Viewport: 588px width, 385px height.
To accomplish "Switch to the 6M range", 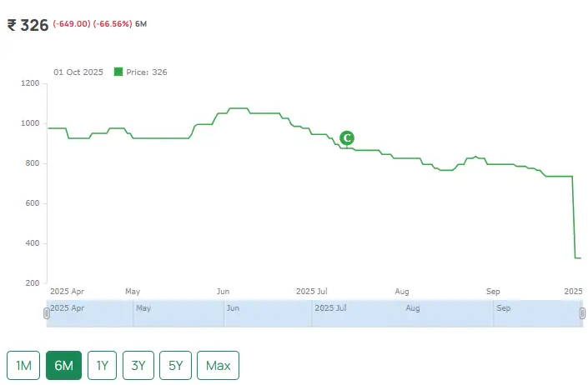I will tap(64, 365).
